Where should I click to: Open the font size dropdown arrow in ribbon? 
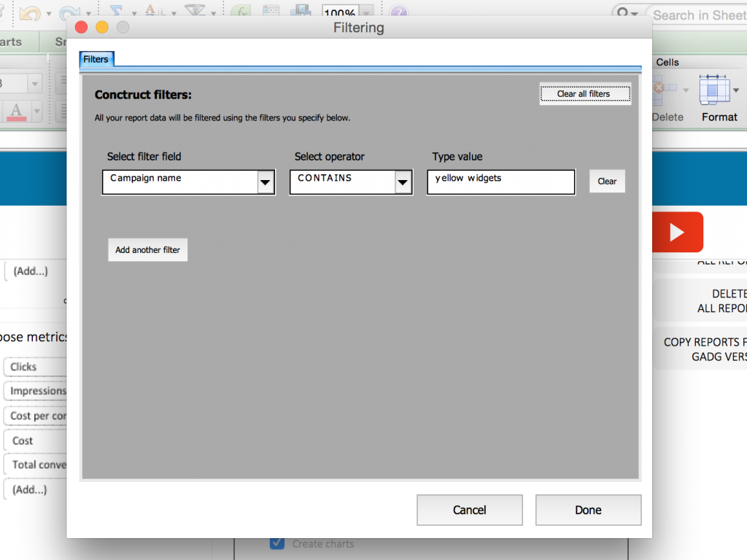tap(34, 85)
